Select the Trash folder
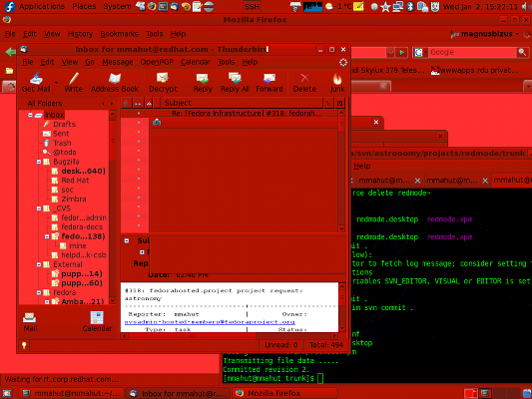 tap(62, 143)
